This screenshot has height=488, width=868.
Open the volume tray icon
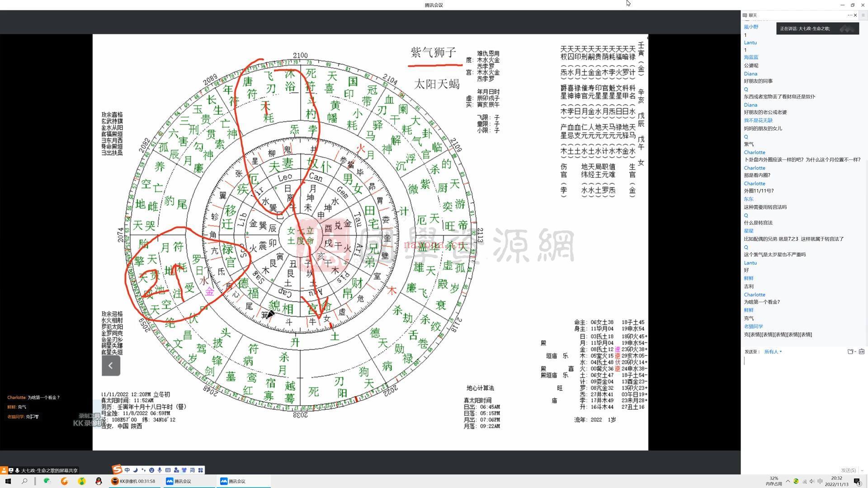[x=812, y=481]
